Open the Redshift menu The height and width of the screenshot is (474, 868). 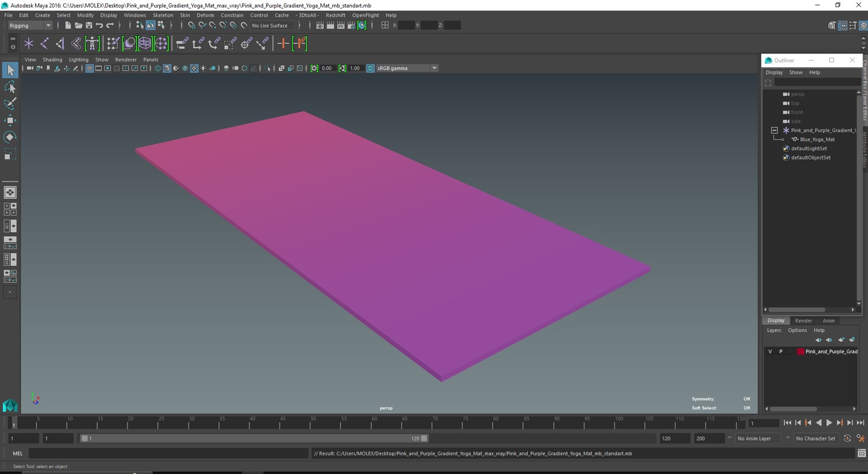pos(335,15)
